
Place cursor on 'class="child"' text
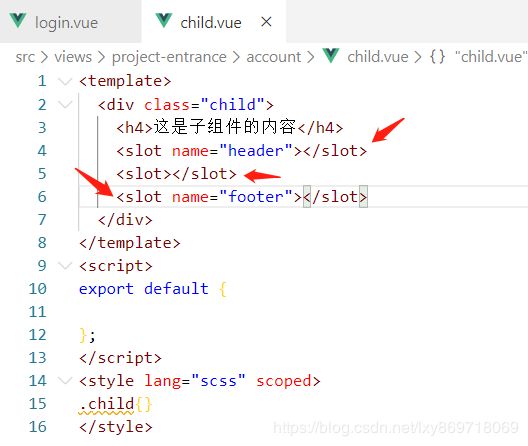click(x=204, y=105)
